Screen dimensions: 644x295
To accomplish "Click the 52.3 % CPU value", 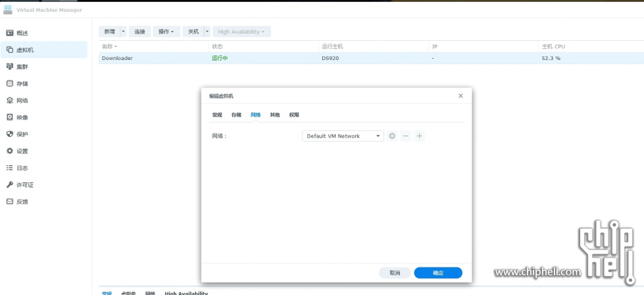I will [551, 59].
